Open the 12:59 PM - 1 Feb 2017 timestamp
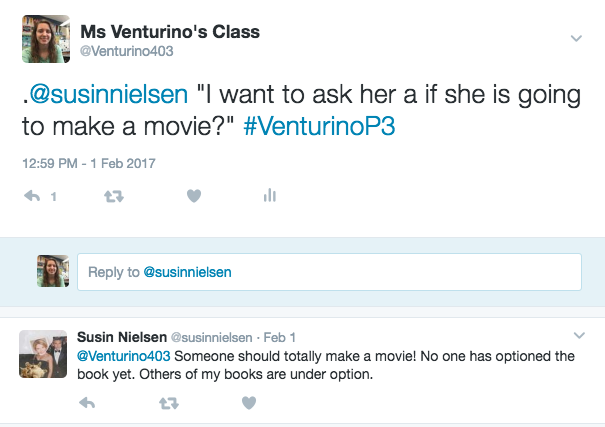 [x=88, y=163]
